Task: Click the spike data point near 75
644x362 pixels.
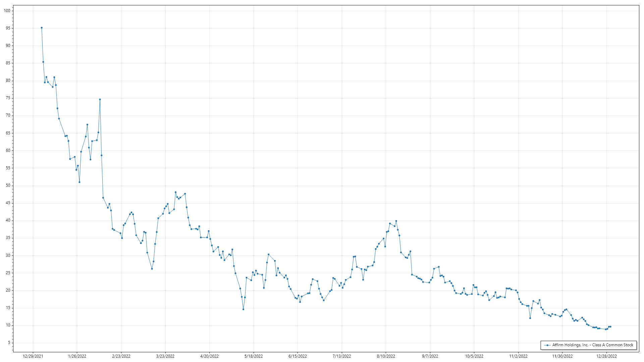Action: click(100, 100)
